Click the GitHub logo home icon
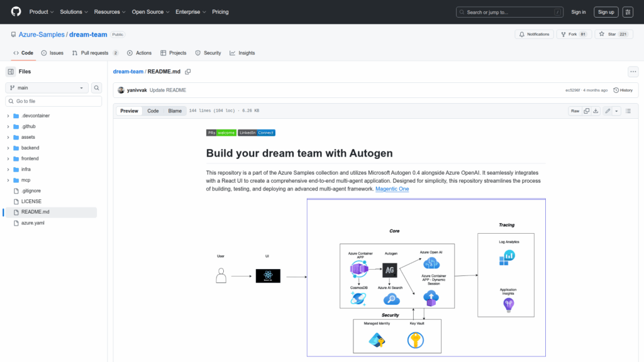The height and width of the screenshot is (362, 644). (16, 12)
